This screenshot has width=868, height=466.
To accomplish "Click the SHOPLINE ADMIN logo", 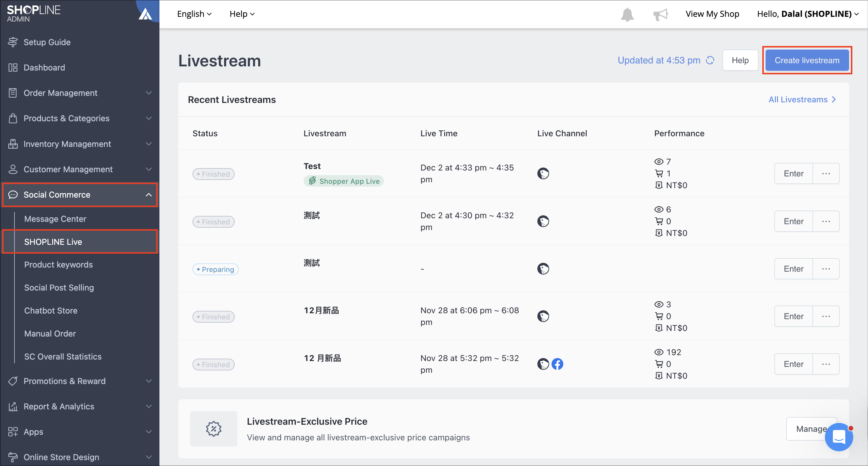I will pos(33,14).
